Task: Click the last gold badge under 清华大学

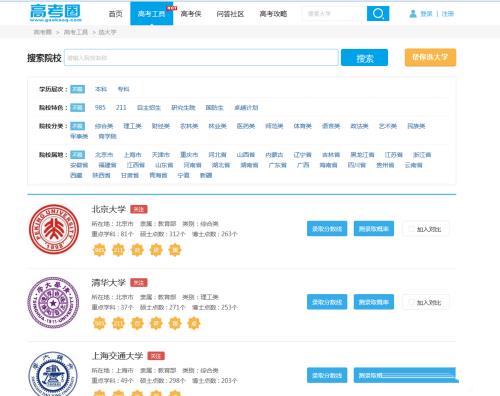Action: pyautogui.click(x=194, y=323)
